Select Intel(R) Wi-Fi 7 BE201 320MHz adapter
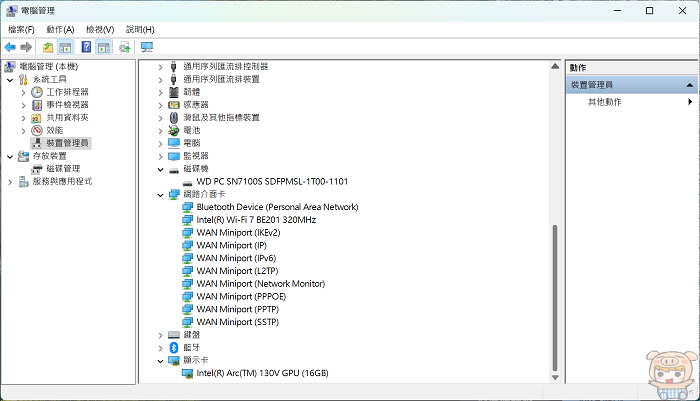Image resolution: width=700 pixels, height=401 pixels. click(x=256, y=220)
